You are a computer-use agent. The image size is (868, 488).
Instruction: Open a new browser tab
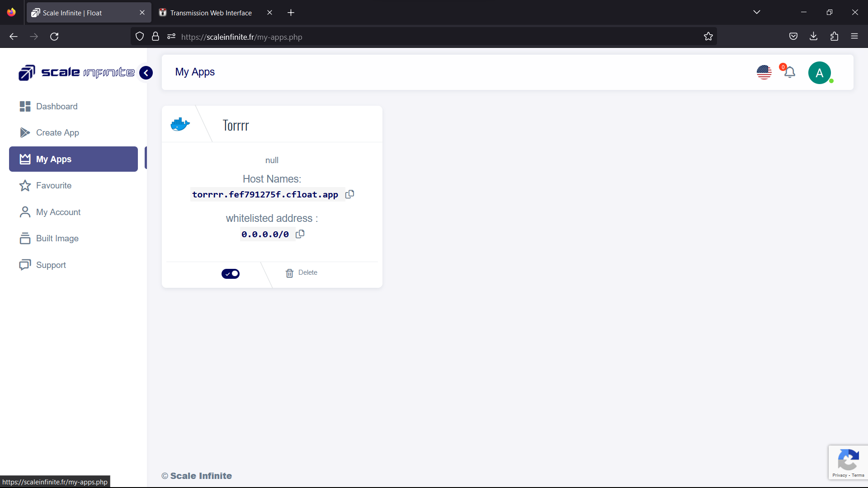(291, 13)
